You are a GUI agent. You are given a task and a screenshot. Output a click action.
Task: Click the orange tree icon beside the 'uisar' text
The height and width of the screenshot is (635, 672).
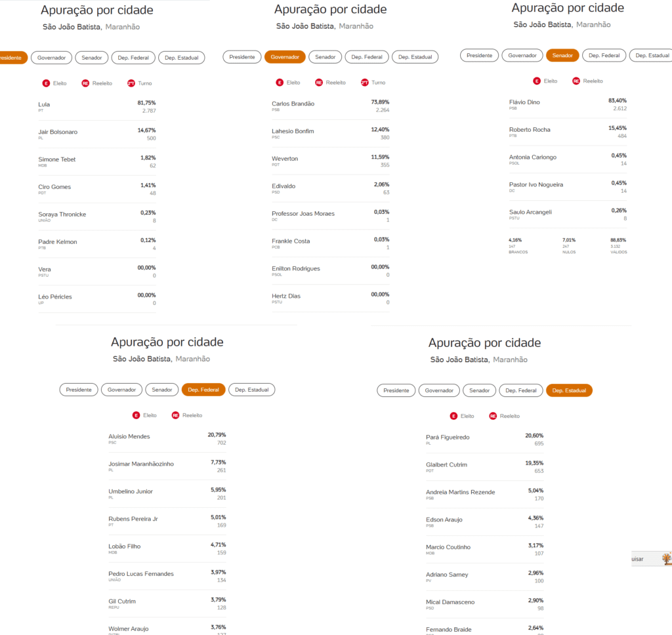tap(667, 558)
